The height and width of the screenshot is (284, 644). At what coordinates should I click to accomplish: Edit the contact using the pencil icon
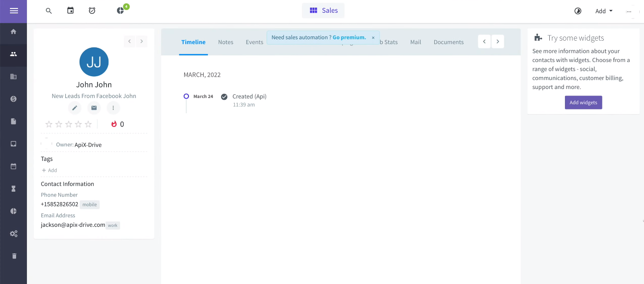coord(74,108)
